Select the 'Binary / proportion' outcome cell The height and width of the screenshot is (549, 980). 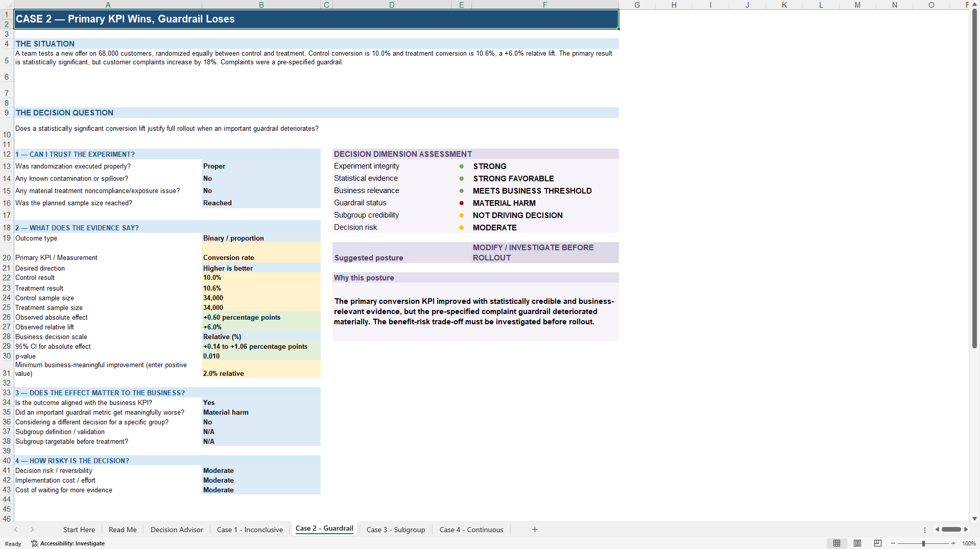click(x=261, y=238)
